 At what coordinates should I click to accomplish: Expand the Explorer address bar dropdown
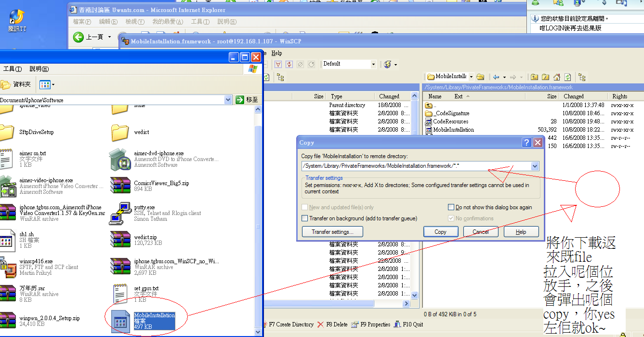click(228, 100)
